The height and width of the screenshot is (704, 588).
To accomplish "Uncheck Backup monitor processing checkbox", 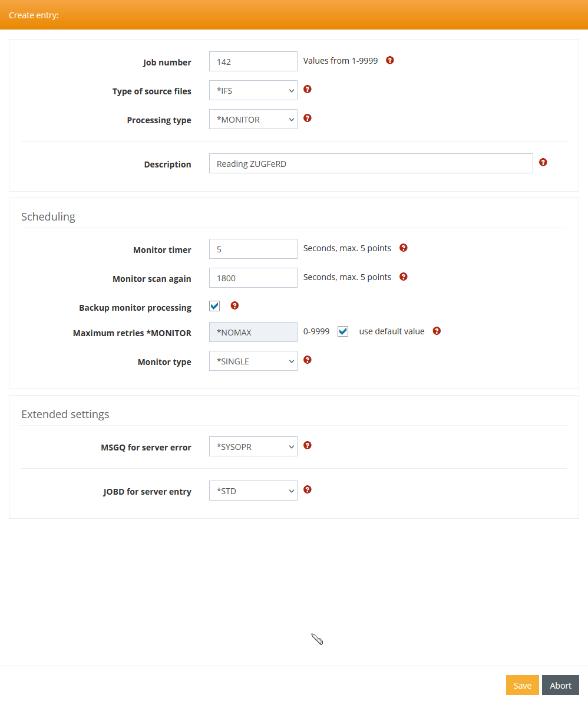I will (214, 306).
